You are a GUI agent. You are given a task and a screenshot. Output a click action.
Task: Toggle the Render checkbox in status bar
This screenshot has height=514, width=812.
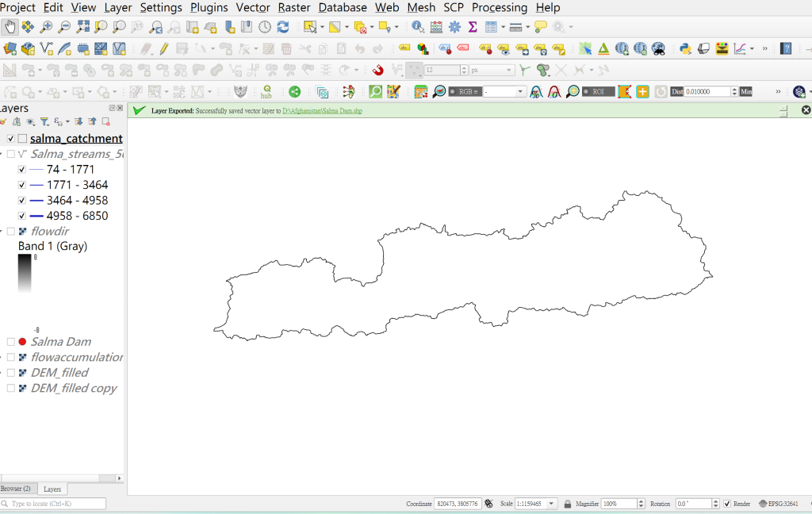[727, 504]
